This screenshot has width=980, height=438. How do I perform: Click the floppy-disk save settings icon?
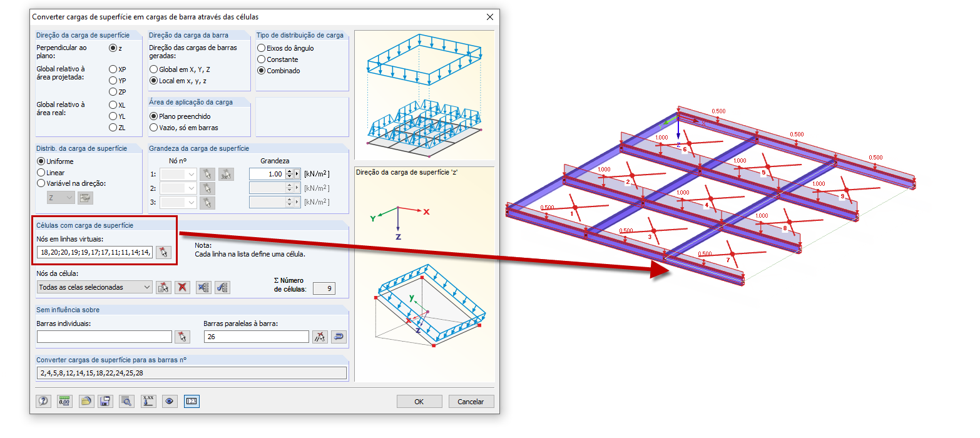tap(105, 402)
